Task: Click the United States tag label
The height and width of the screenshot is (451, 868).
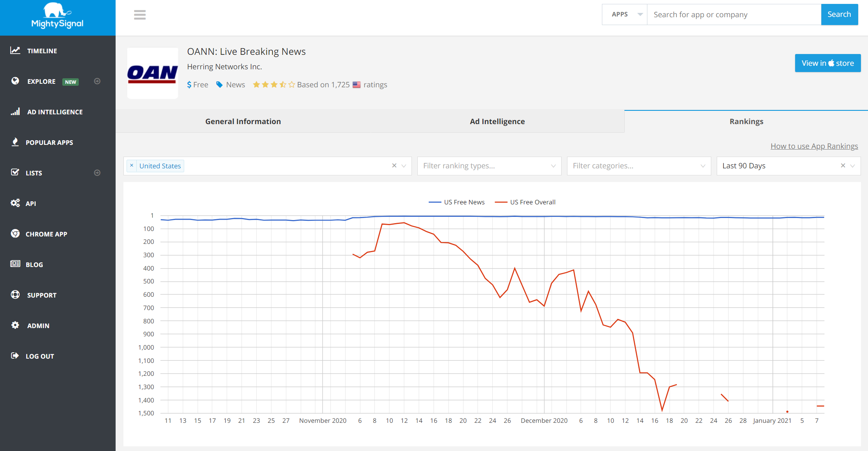Action: [x=160, y=166]
